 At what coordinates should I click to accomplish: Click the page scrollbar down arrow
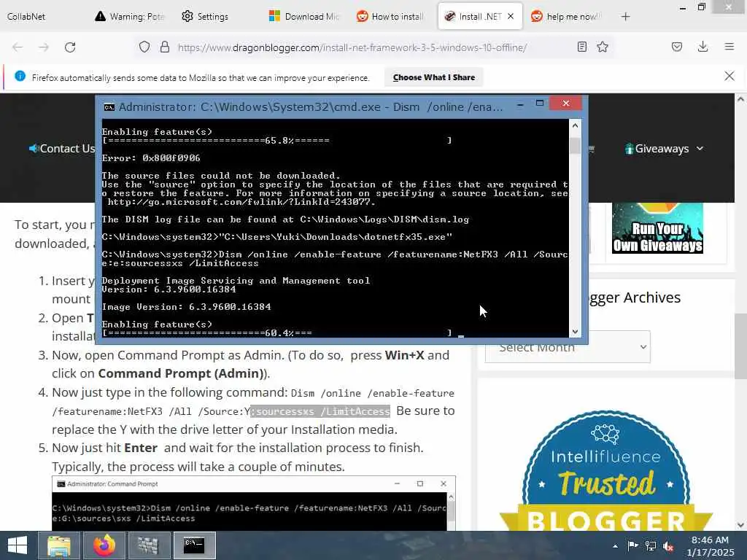click(740, 525)
